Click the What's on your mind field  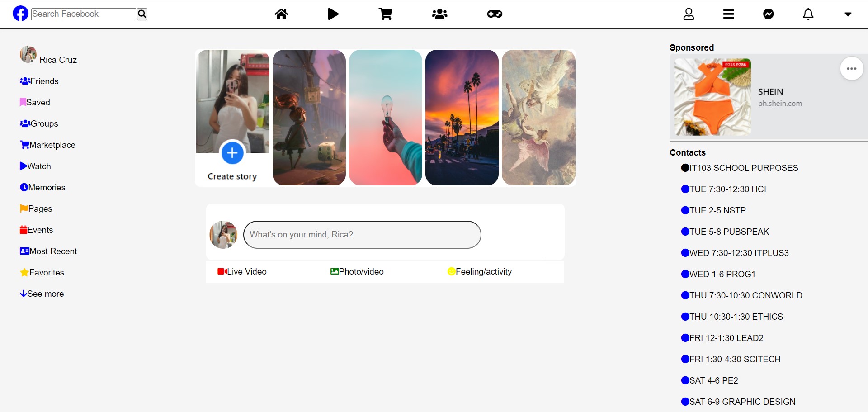(x=362, y=235)
